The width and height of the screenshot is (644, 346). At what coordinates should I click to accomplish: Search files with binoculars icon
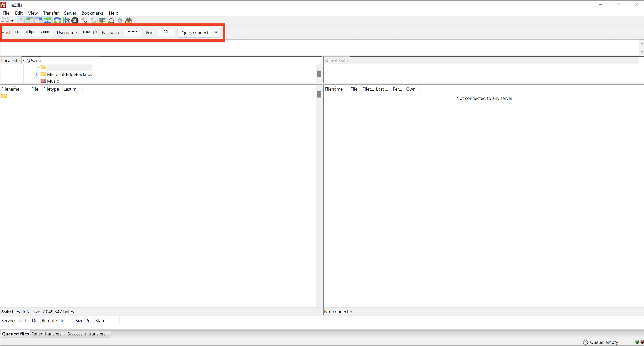tap(129, 21)
